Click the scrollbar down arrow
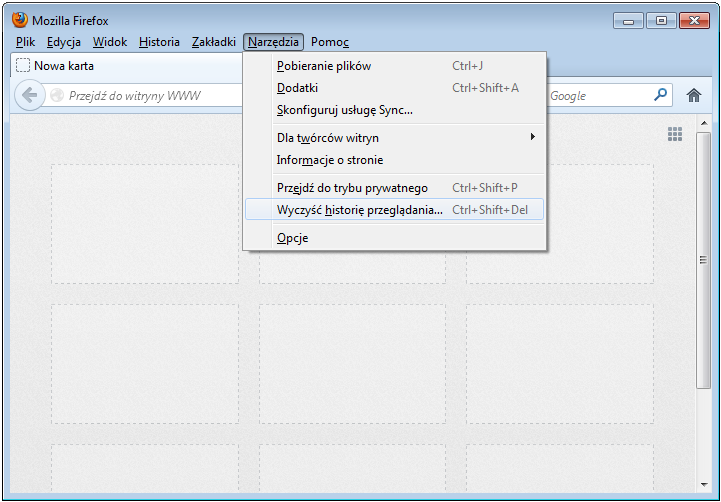Viewport: 721px width, 502px height. pyautogui.click(x=704, y=485)
